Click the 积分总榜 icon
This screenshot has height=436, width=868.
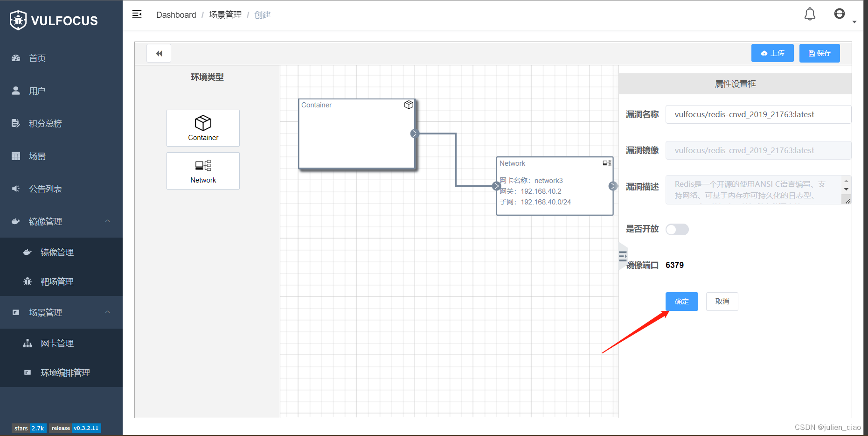click(x=16, y=123)
